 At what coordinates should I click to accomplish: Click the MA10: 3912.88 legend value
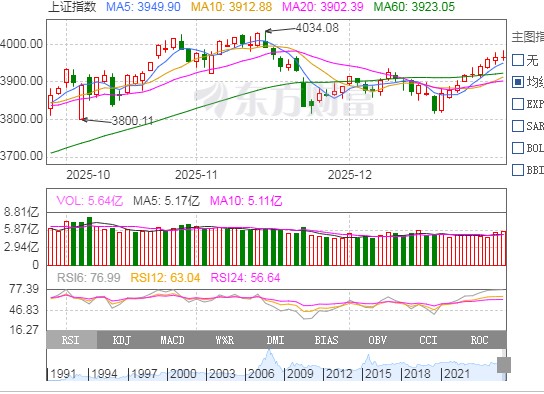[231, 7]
